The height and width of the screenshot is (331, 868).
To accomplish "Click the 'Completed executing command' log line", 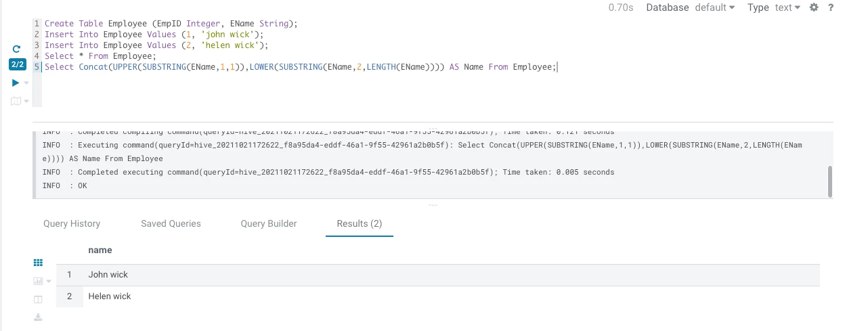I will point(328,172).
